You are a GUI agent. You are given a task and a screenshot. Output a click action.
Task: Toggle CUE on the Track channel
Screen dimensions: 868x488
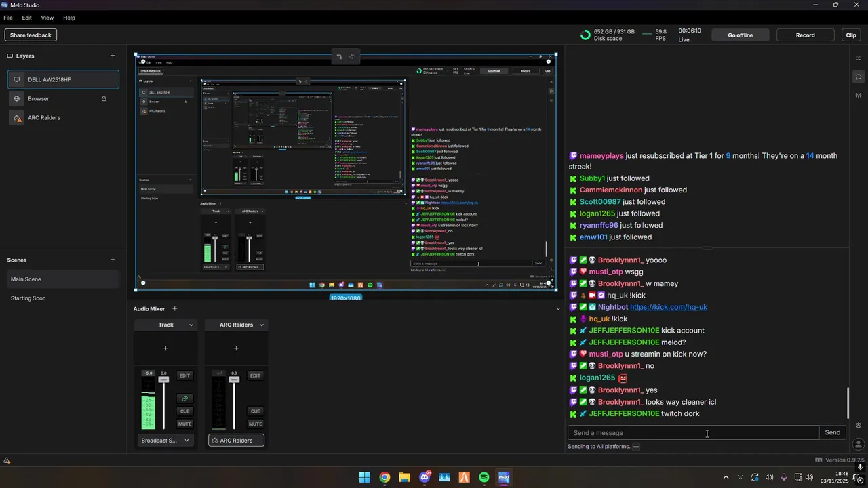click(184, 411)
